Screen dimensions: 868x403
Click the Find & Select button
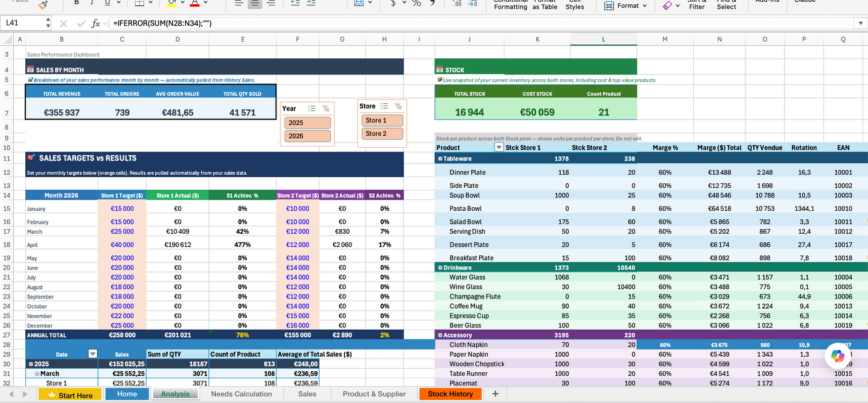726,5
